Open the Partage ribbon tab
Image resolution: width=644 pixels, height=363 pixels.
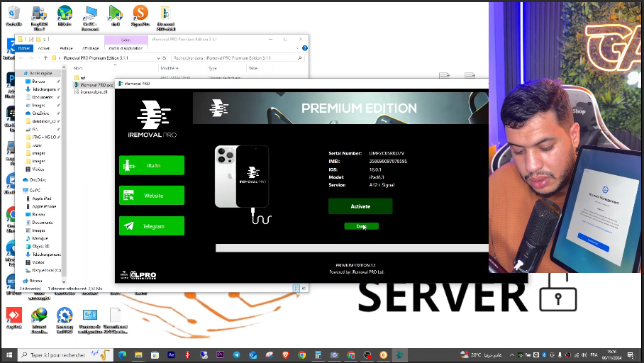66,48
